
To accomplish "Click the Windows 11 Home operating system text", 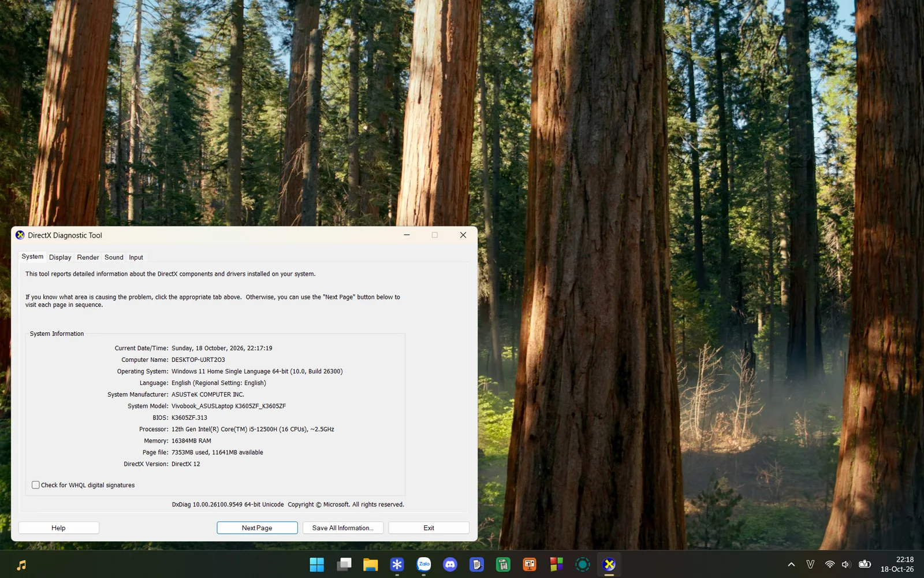I will 257,371.
